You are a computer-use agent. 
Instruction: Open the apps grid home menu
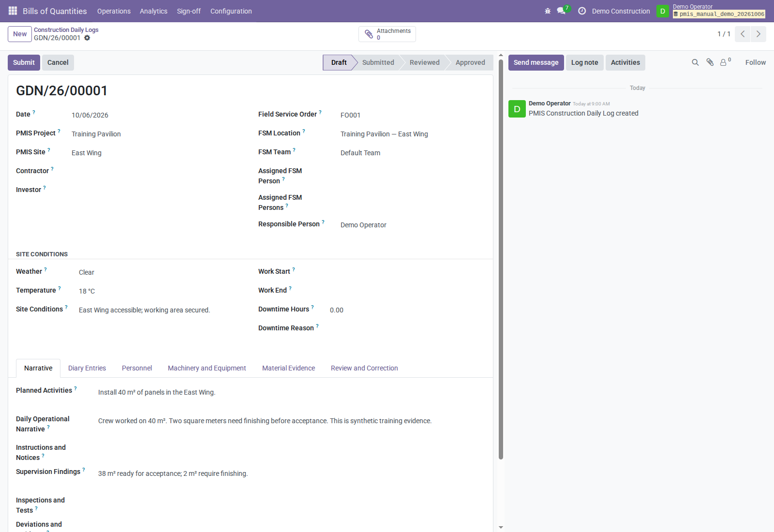click(13, 11)
